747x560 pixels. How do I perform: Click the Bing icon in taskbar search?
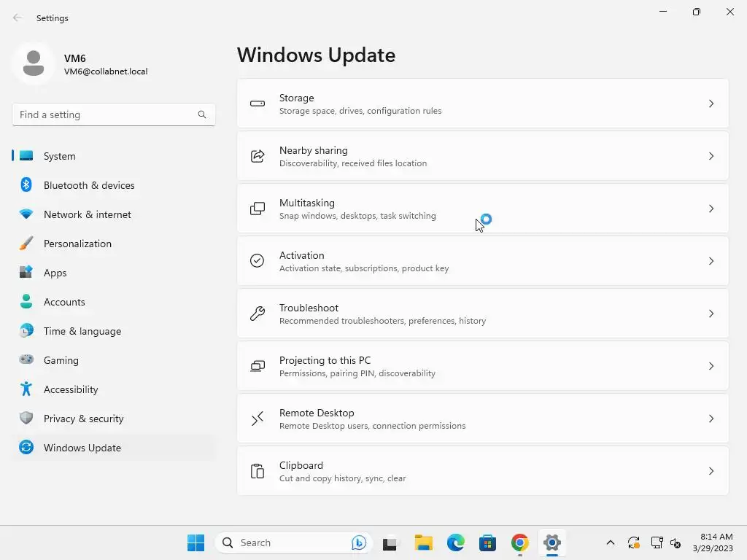pos(359,542)
